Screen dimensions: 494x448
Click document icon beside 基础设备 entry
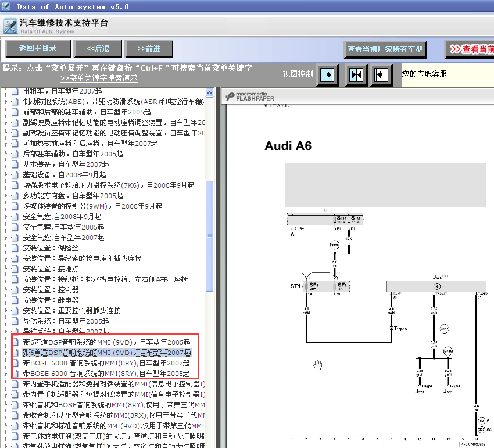pos(15,174)
